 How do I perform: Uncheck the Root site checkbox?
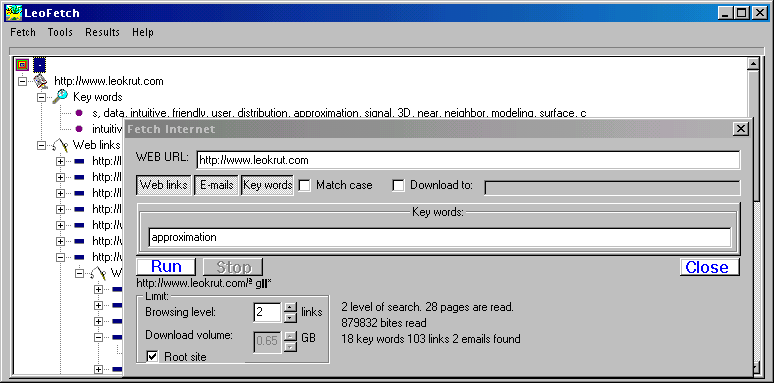tap(153, 356)
